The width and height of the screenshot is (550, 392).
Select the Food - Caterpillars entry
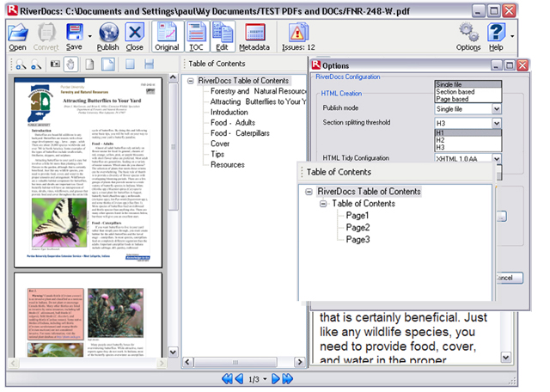(x=240, y=133)
